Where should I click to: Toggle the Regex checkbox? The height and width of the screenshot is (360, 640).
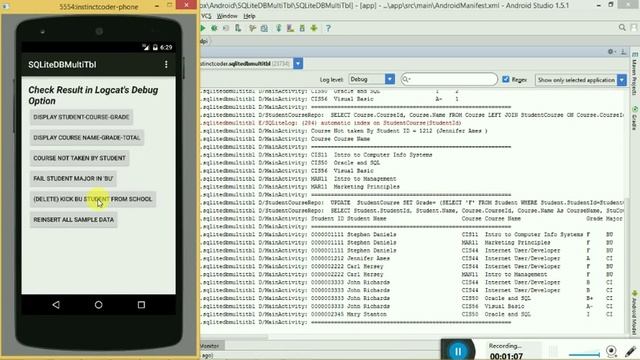pos(506,79)
